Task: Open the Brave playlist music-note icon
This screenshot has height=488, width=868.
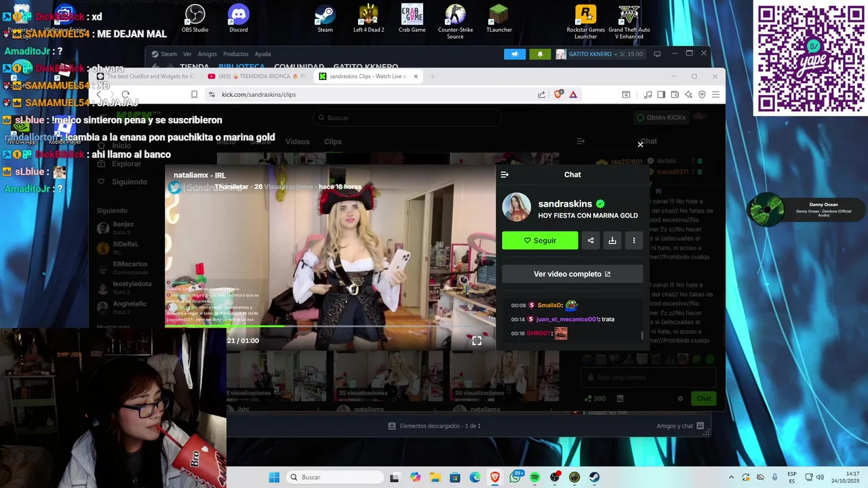Action: [648, 94]
